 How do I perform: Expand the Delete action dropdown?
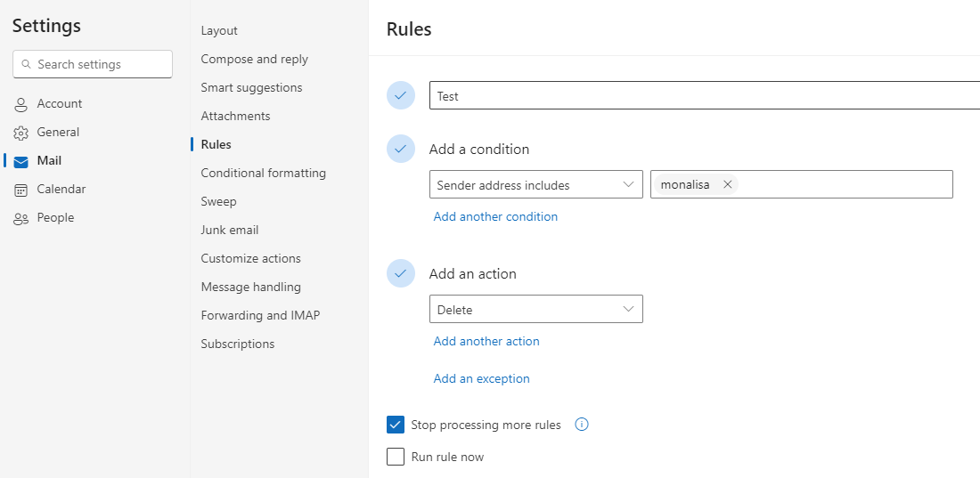tap(535, 310)
